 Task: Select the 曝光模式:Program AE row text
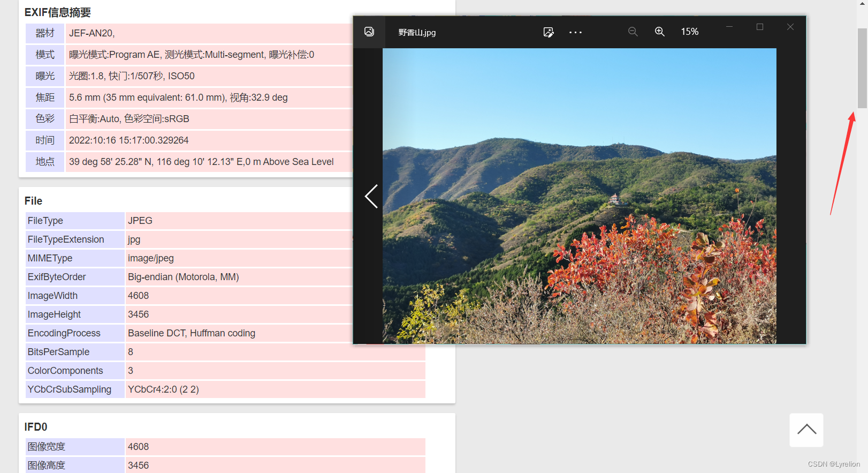192,55
